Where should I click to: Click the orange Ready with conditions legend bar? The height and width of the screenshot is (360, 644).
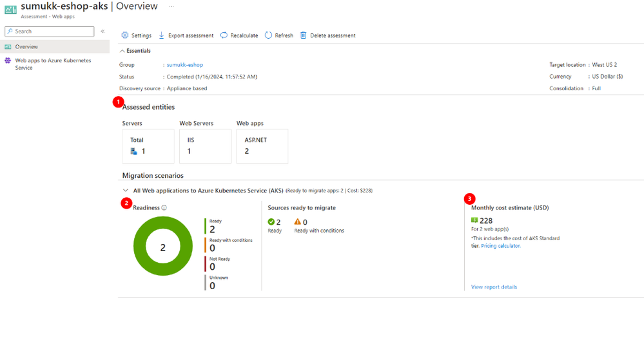[x=206, y=245]
